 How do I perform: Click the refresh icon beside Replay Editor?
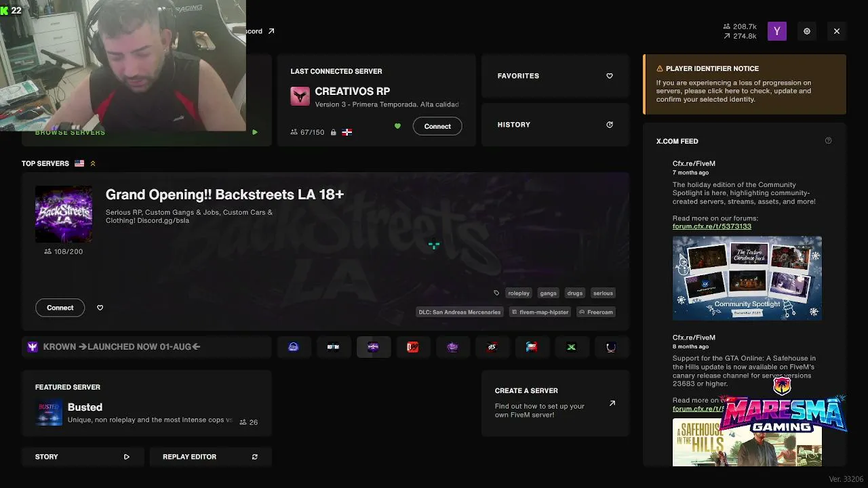(255, 457)
